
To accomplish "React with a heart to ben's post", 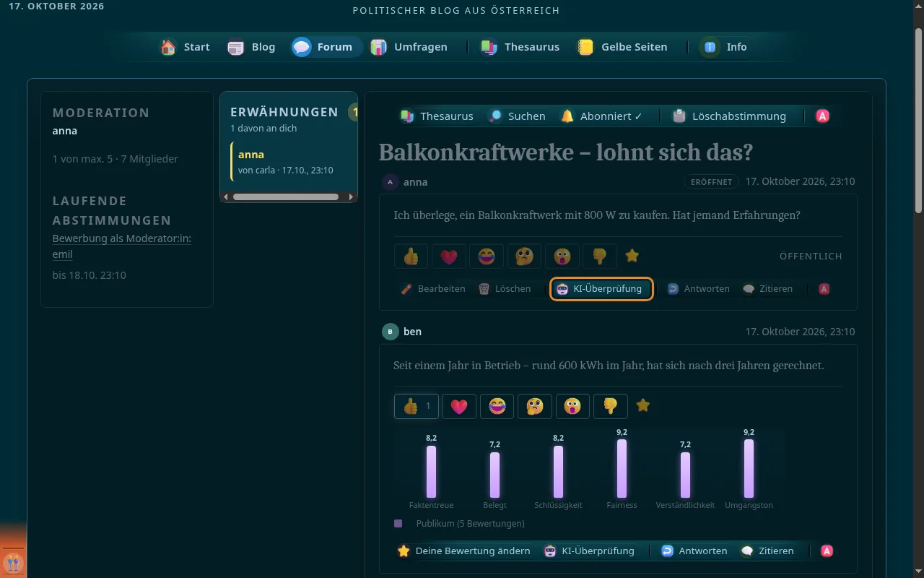I will [459, 406].
